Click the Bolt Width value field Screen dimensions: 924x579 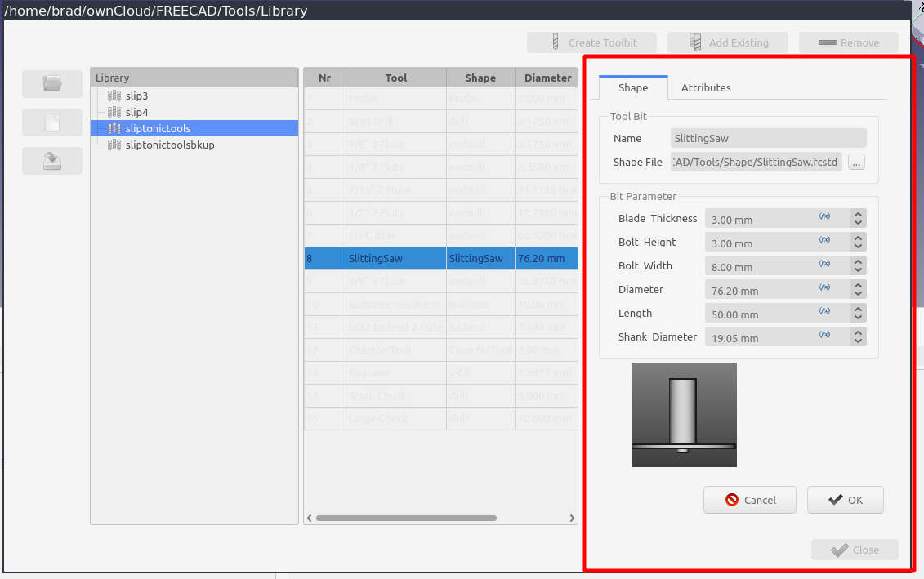777,265
